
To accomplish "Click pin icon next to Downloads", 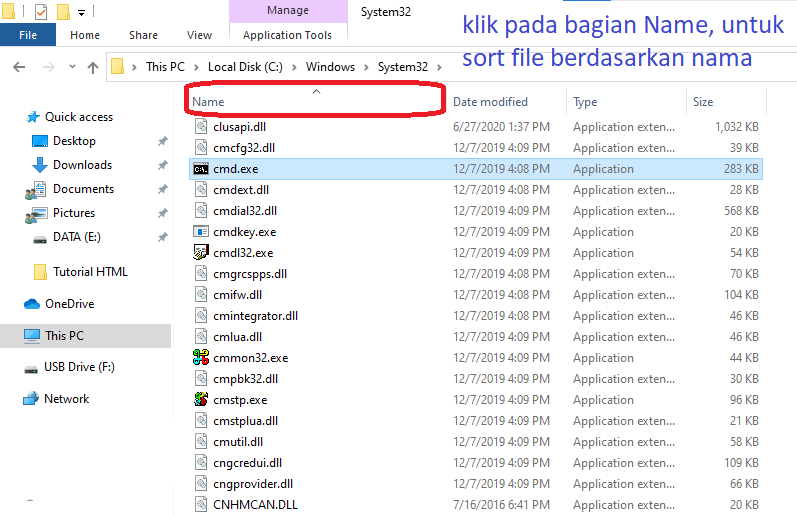I will click(x=163, y=165).
